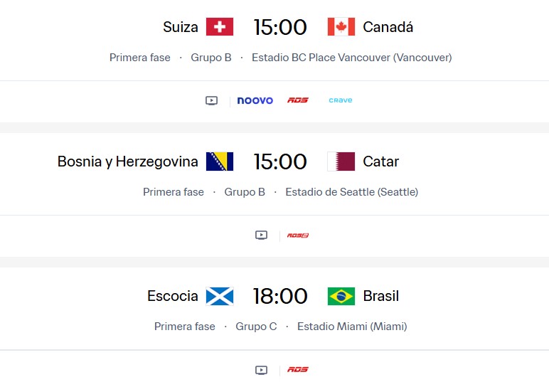Open the Escocia vs Brasil 18:00 match time
Image resolution: width=549 pixels, height=392 pixels.
pyautogui.click(x=280, y=296)
